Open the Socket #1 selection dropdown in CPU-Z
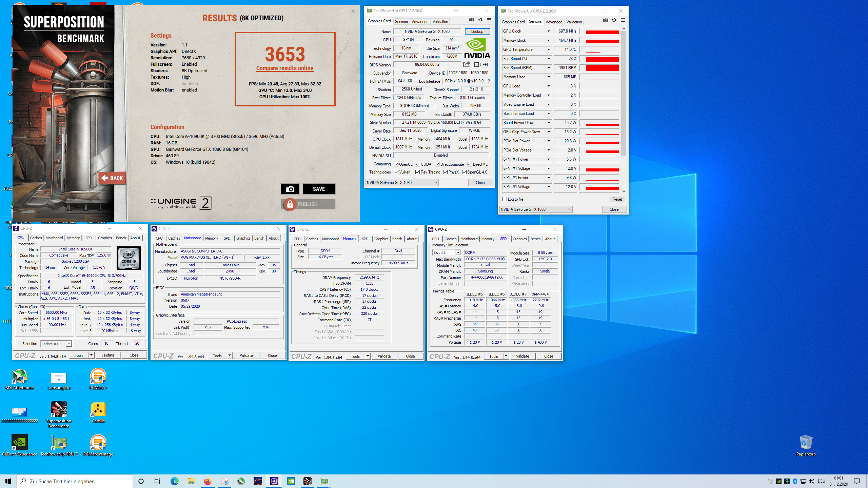Viewport: 868px width, 488px height. click(56, 344)
